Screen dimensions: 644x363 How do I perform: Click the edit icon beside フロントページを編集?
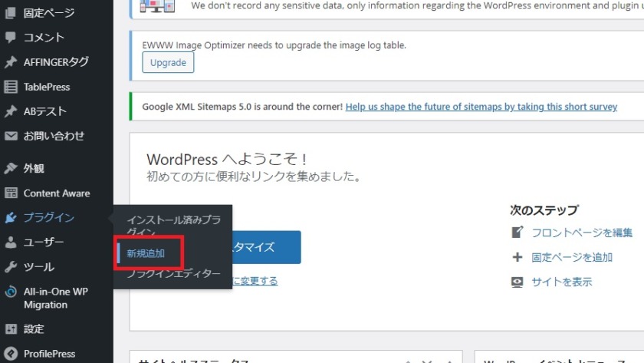click(x=517, y=233)
